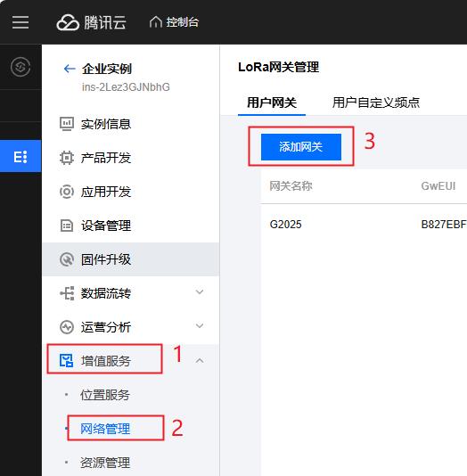Click the 产品开发 chip icon
The image size is (467, 476).
click(67, 158)
